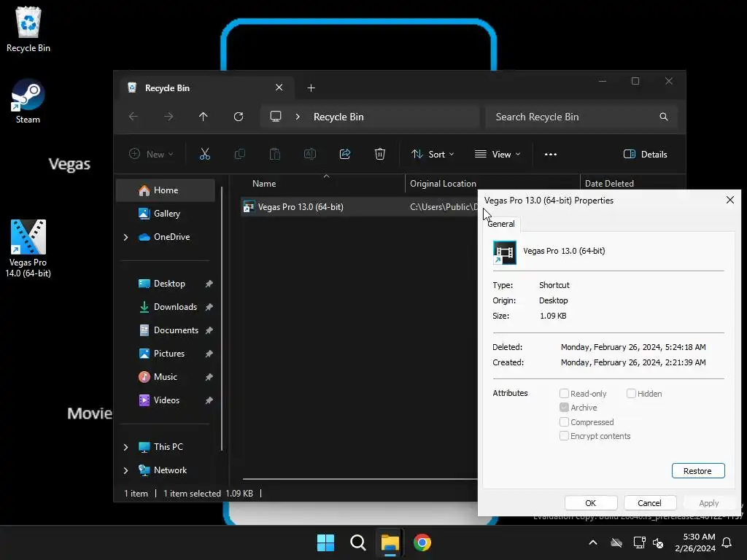Image resolution: width=747 pixels, height=560 pixels.
Task: Click the search magnifier in Recycle Bin
Action: tap(664, 117)
